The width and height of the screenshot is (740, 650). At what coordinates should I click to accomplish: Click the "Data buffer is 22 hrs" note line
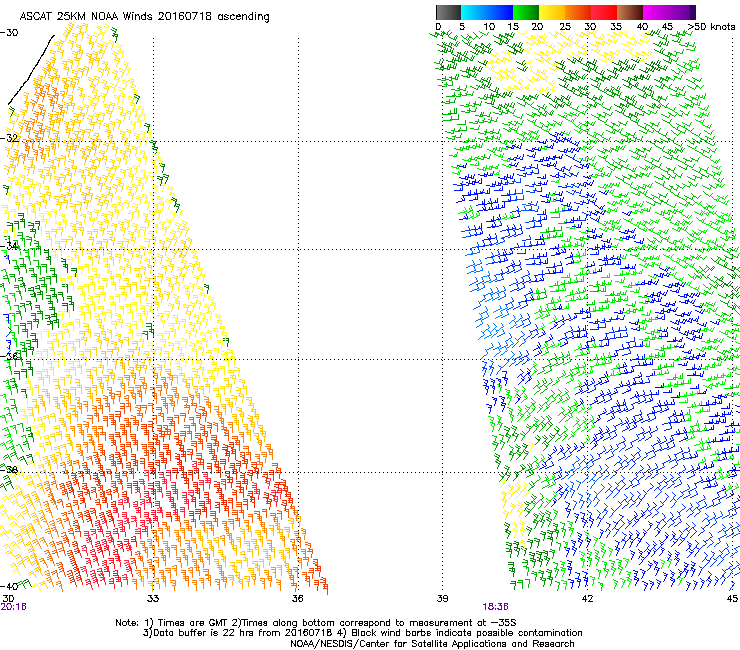point(362,633)
